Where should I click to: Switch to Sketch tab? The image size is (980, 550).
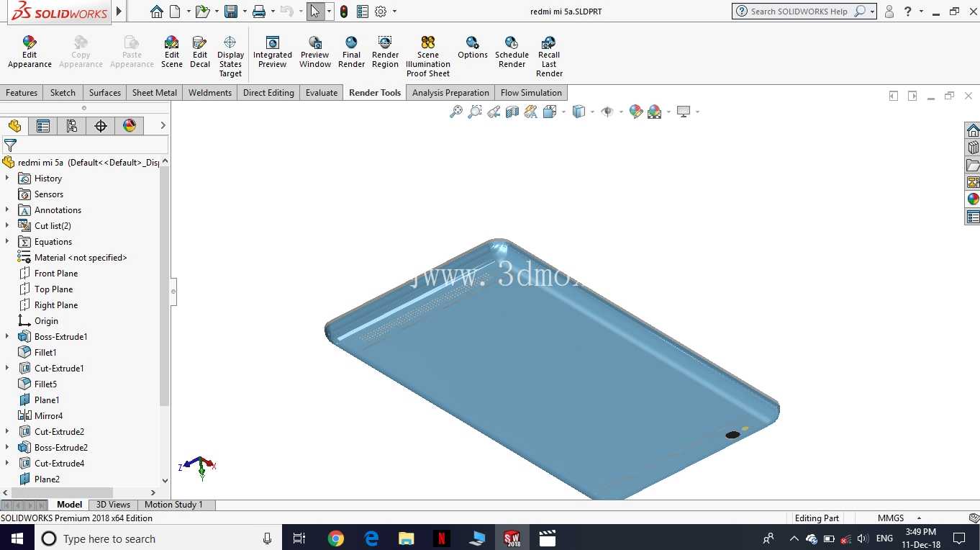(63, 93)
